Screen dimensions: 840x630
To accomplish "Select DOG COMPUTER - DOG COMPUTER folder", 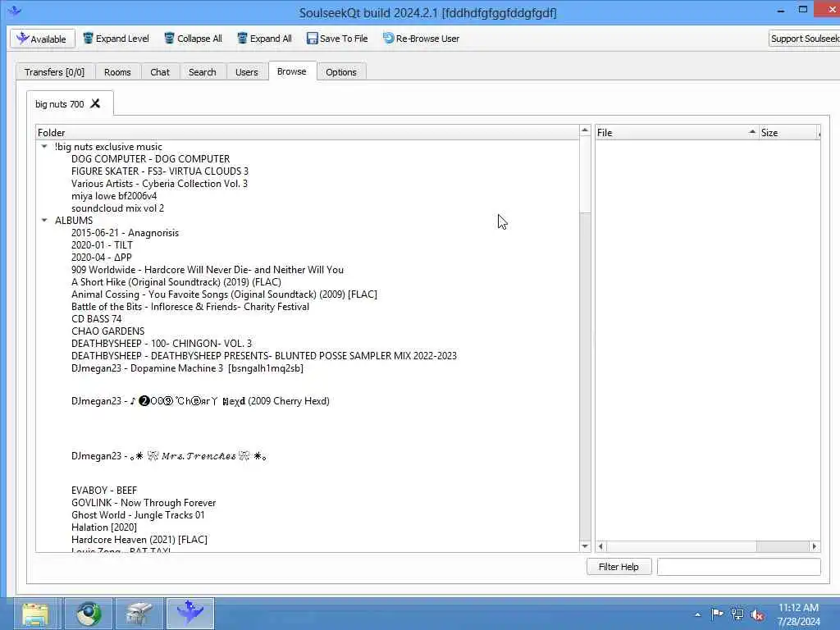I will pyautogui.click(x=151, y=159).
